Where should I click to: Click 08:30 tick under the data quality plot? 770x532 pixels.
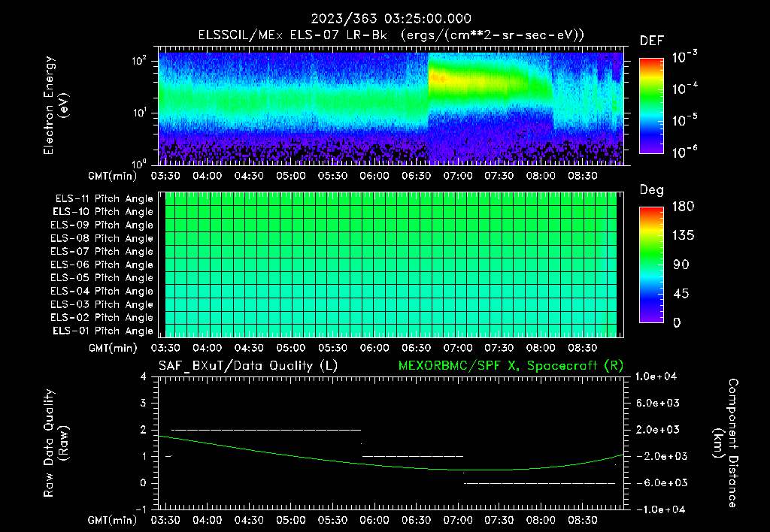[x=583, y=520]
